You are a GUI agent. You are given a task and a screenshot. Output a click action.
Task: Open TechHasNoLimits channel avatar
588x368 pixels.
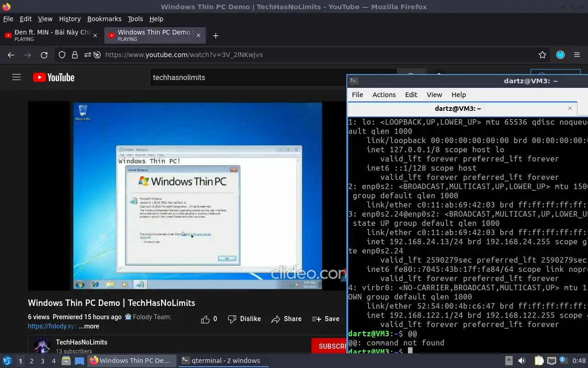(42, 346)
